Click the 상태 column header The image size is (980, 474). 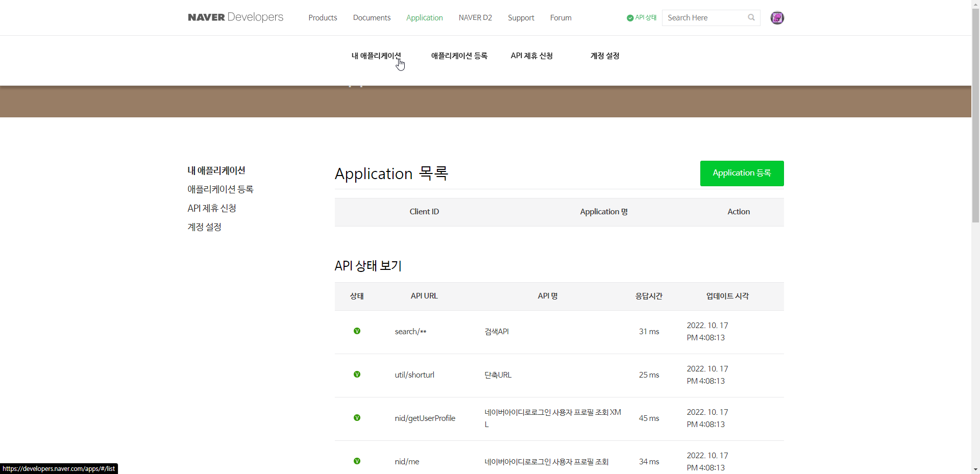[357, 296]
